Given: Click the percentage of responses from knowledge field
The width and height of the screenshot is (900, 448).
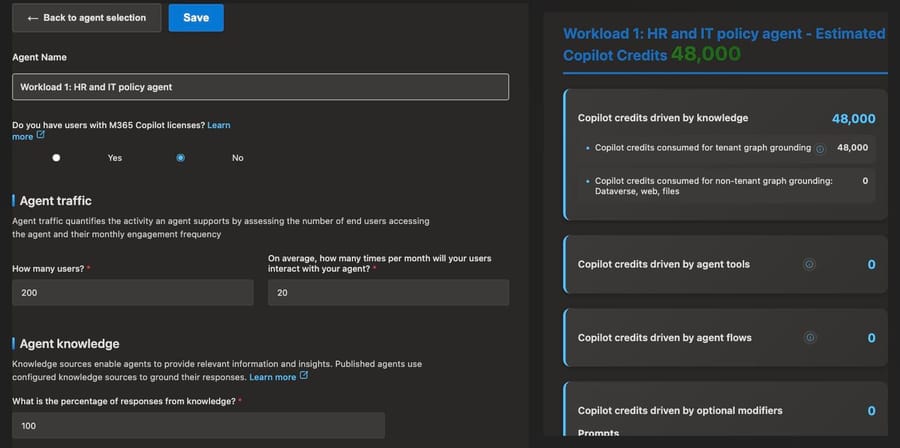Looking at the screenshot, I should (x=199, y=426).
